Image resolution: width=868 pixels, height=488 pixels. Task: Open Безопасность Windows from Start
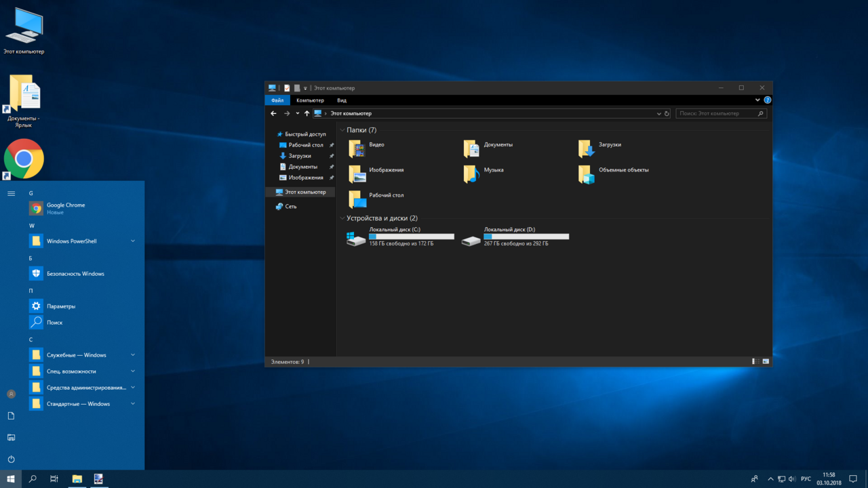84,274
